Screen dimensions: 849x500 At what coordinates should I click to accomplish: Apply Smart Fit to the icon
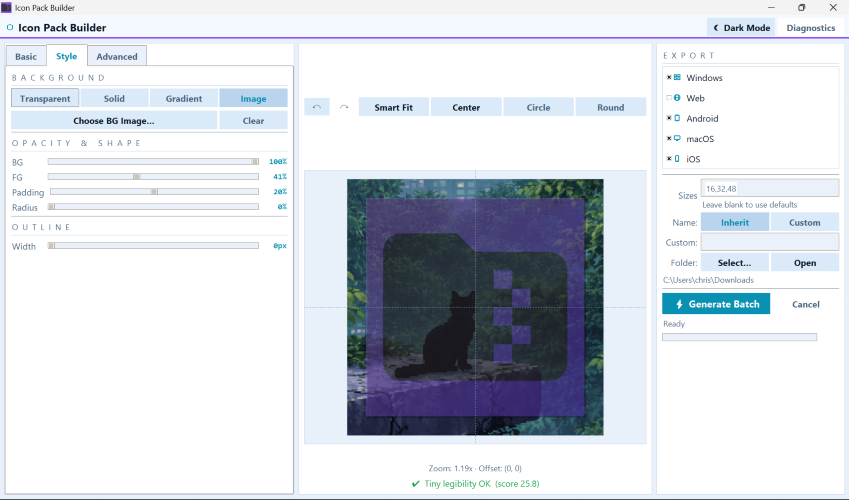(x=394, y=107)
